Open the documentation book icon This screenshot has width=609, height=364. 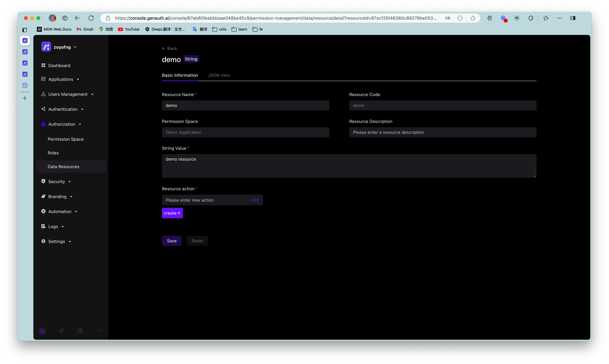point(80,331)
